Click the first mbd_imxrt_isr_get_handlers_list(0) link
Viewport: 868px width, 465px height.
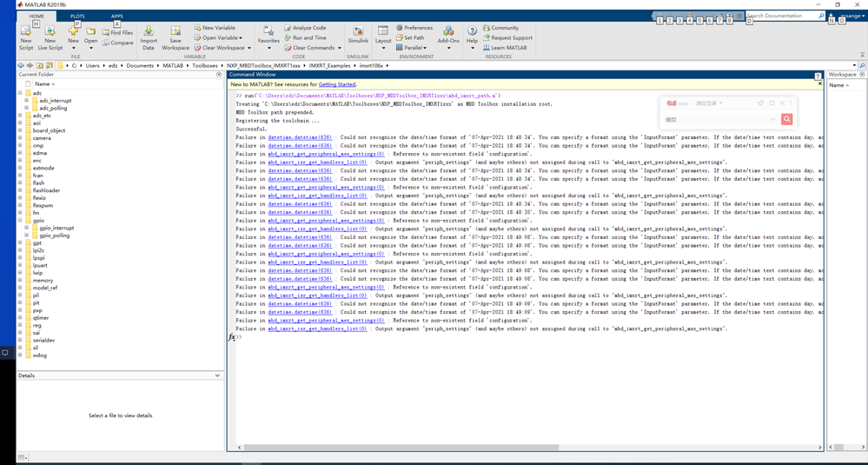coord(317,163)
